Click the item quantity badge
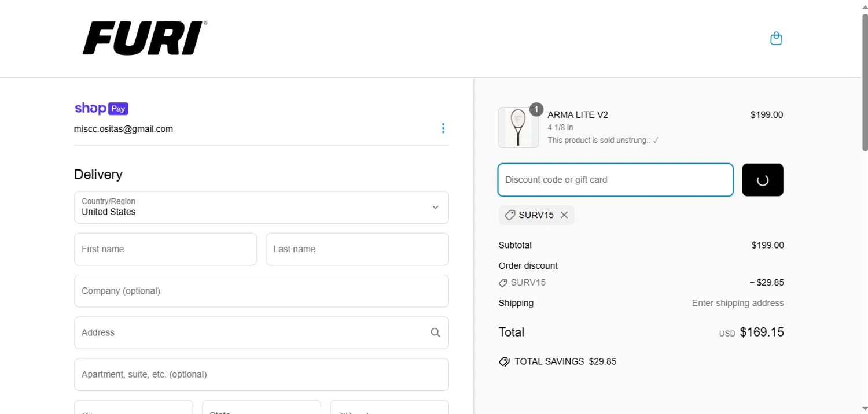Screen dimensions: 868x414 pos(536,109)
